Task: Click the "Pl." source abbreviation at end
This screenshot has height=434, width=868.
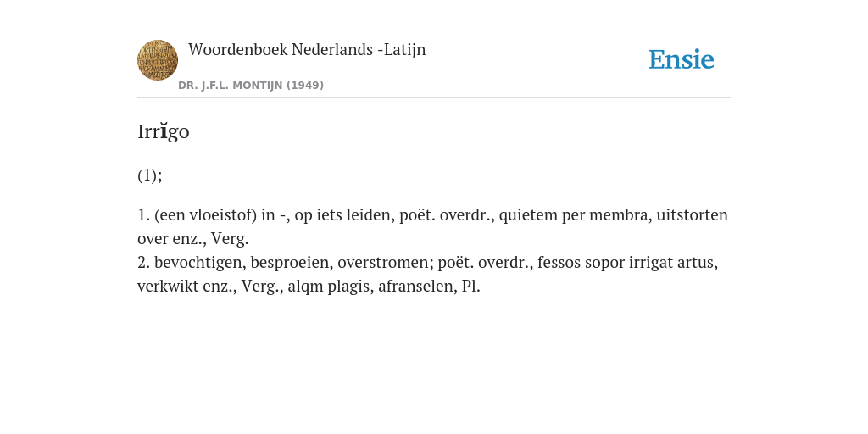Action: [x=470, y=287]
